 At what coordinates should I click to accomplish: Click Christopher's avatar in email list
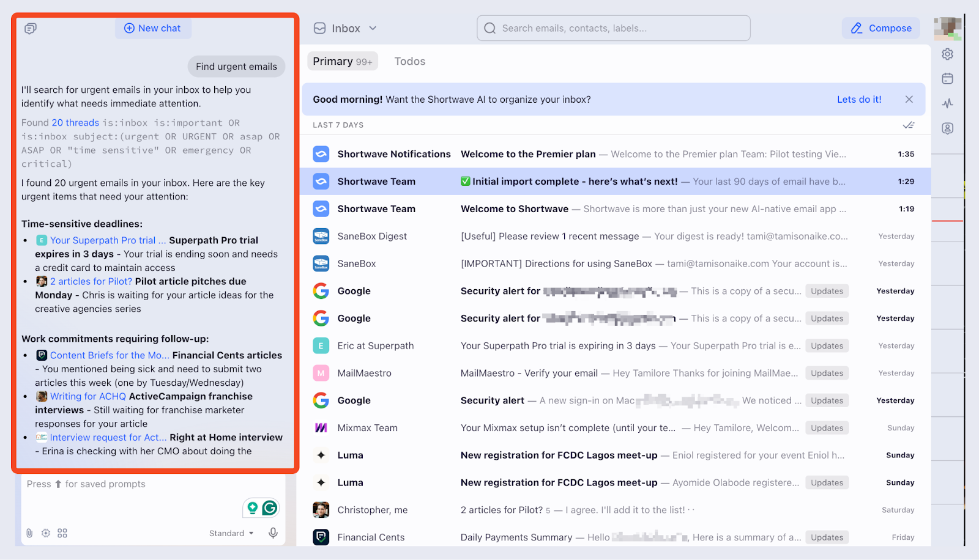321,510
